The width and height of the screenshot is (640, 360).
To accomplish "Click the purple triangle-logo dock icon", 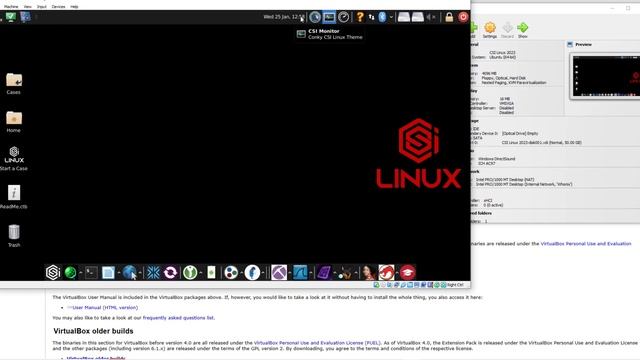I will (x=279, y=272).
